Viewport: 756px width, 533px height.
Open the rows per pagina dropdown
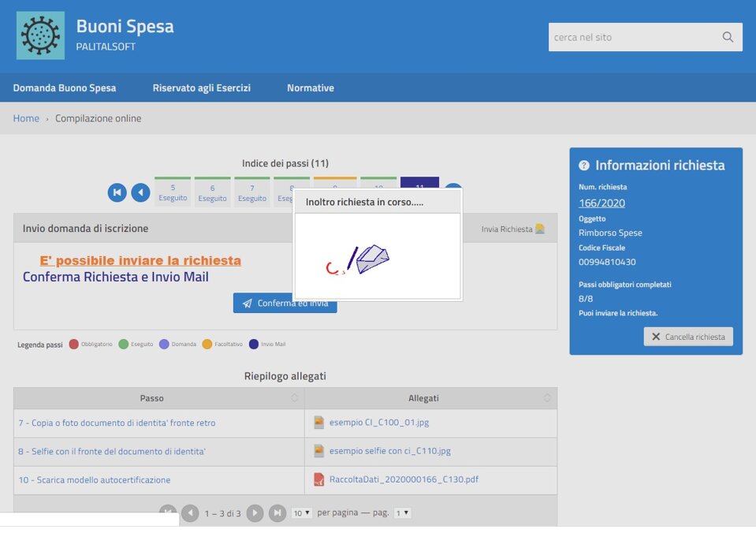[301, 513]
